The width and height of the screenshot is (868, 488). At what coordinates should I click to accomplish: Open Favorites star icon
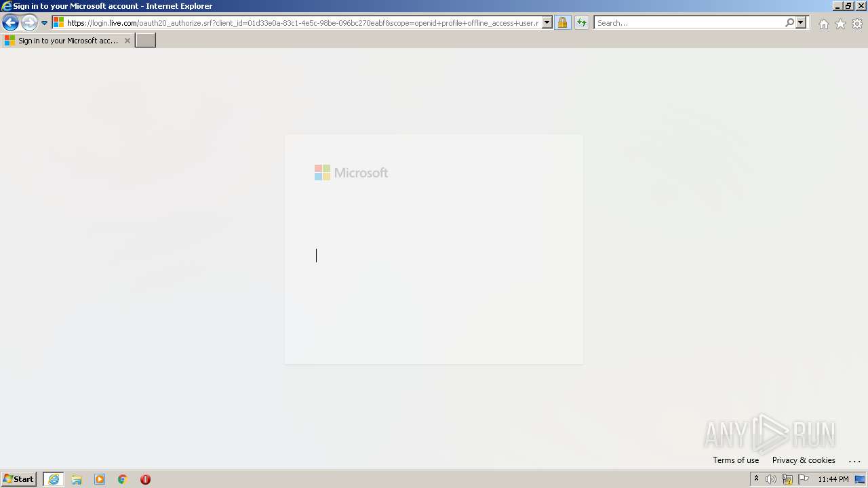click(x=840, y=24)
